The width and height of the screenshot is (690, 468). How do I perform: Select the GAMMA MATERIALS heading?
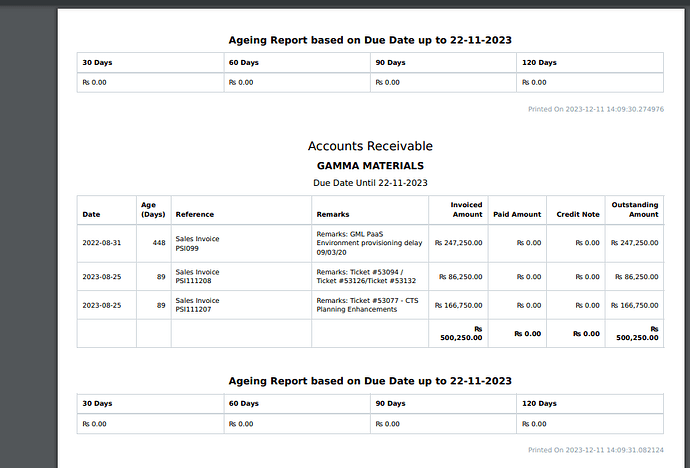coord(370,166)
